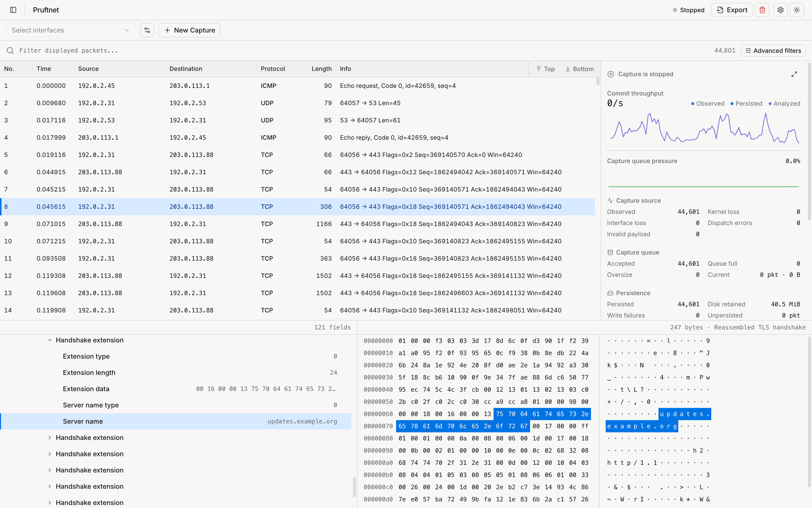Select packet 11 with length 363
Screen dimensions: 812x508
click(x=297, y=258)
